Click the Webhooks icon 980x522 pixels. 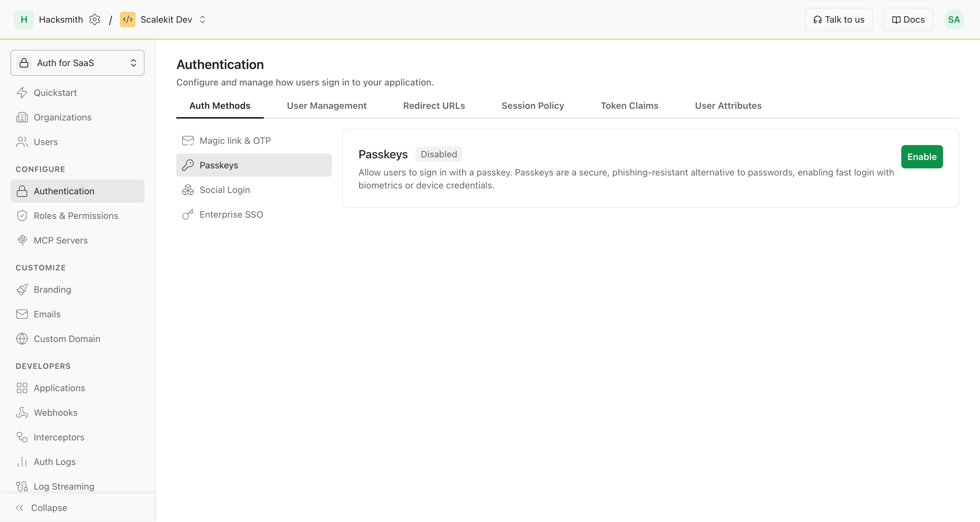pyautogui.click(x=22, y=413)
